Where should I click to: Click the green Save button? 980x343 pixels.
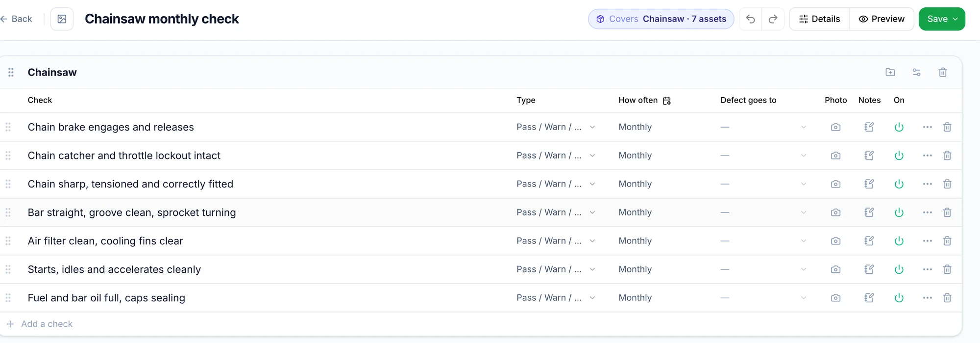point(942,19)
